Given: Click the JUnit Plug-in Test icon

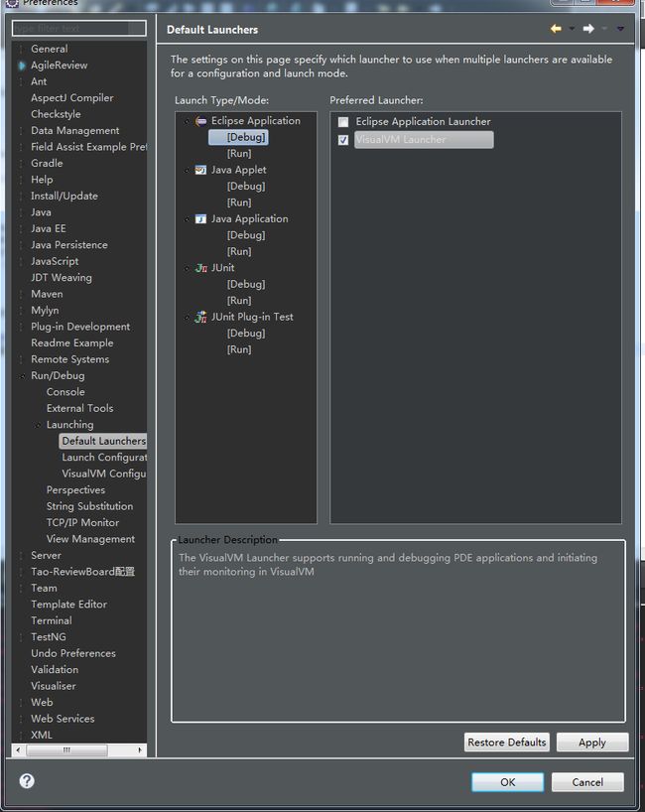Looking at the screenshot, I should tap(200, 317).
